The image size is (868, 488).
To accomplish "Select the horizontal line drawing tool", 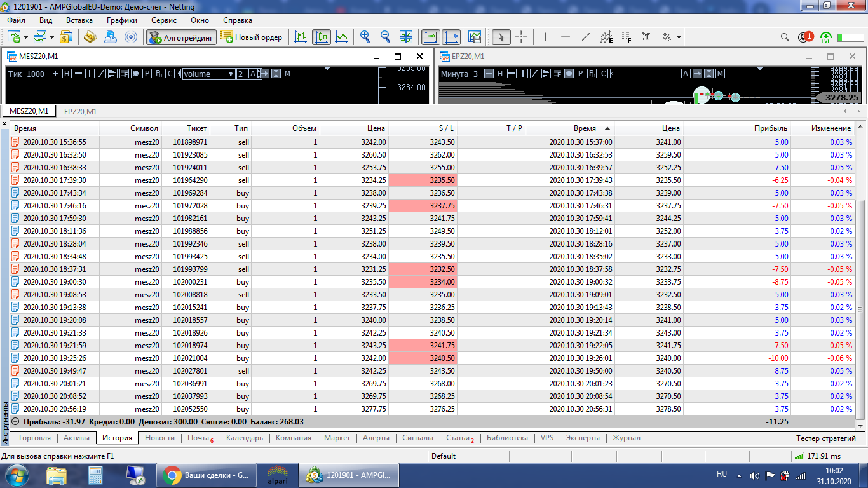I will click(x=566, y=37).
